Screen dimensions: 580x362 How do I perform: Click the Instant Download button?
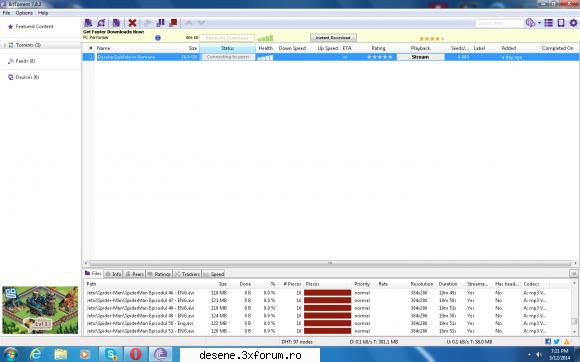[333, 38]
